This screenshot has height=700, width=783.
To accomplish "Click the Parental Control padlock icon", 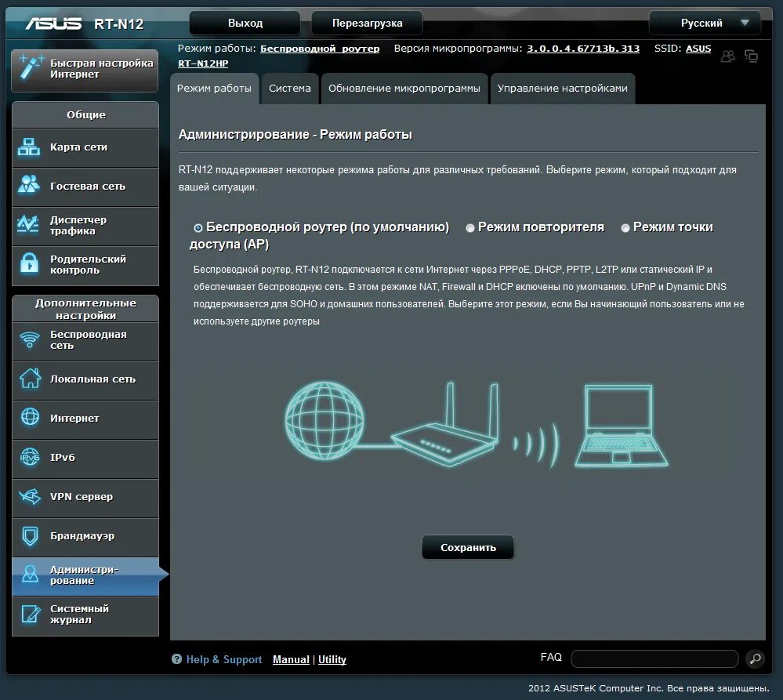I will coord(30,263).
